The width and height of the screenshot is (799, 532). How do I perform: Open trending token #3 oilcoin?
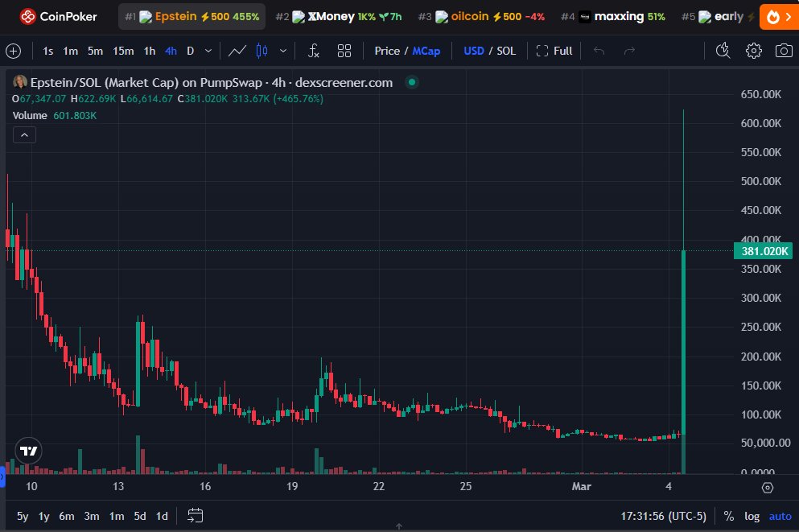(481, 17)
